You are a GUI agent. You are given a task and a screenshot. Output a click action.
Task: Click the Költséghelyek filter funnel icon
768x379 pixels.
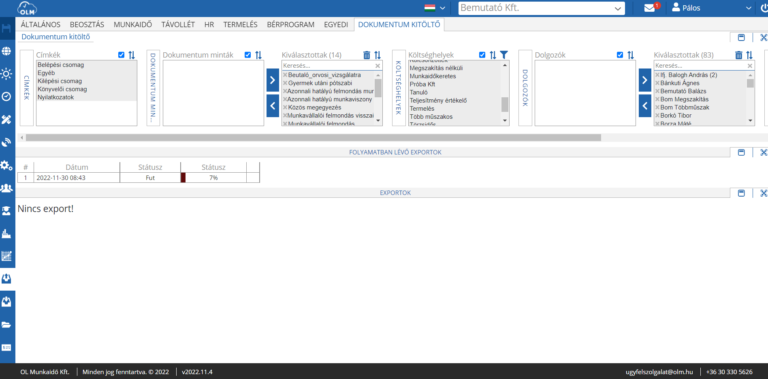(x=504, y=55)
